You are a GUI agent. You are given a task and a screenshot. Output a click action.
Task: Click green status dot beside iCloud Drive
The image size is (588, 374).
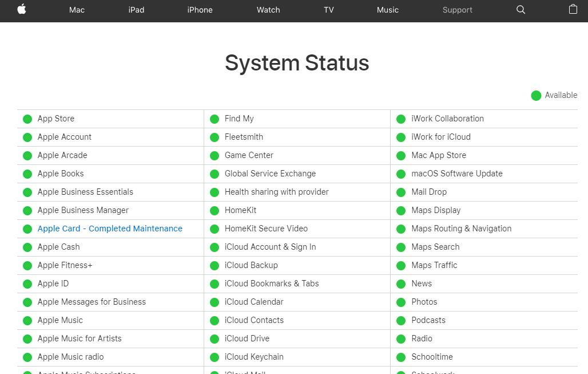[x=214, y=339]
